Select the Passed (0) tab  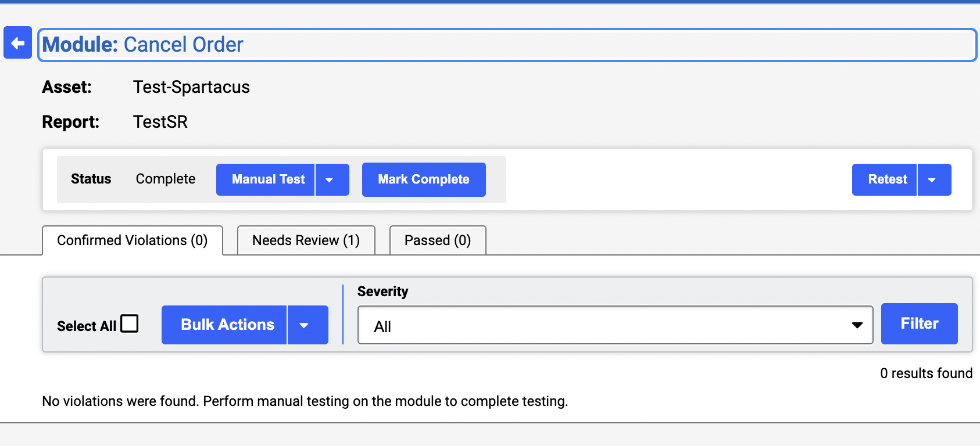(438, 240)
